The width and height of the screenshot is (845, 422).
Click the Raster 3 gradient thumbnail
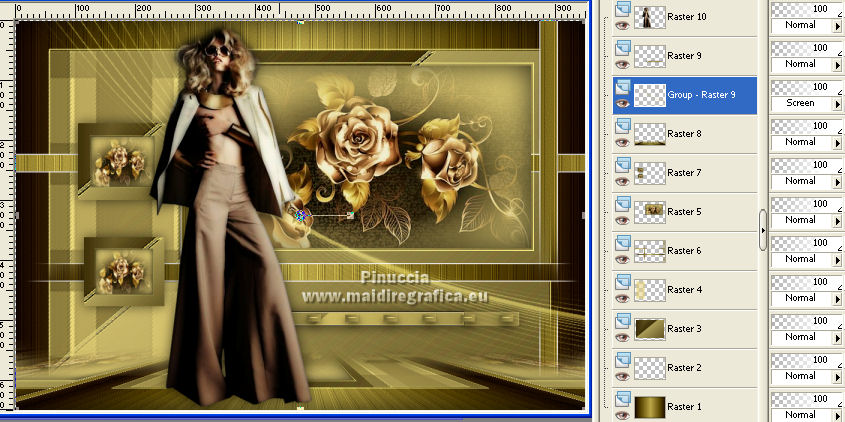pos(649,329)
